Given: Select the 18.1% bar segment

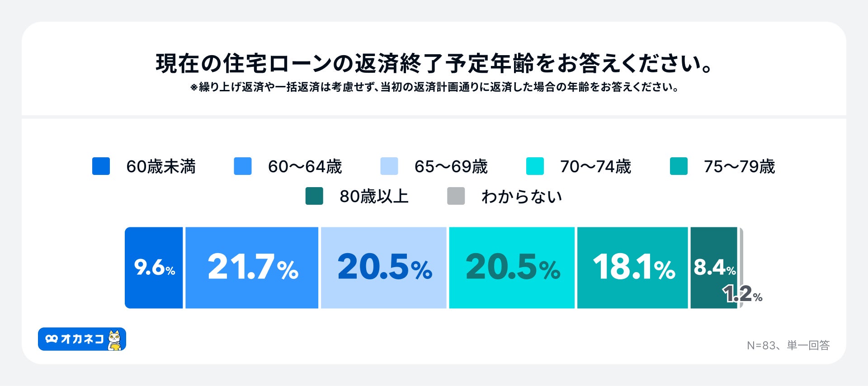Looking at the screenshot, I should click(632, 268).
